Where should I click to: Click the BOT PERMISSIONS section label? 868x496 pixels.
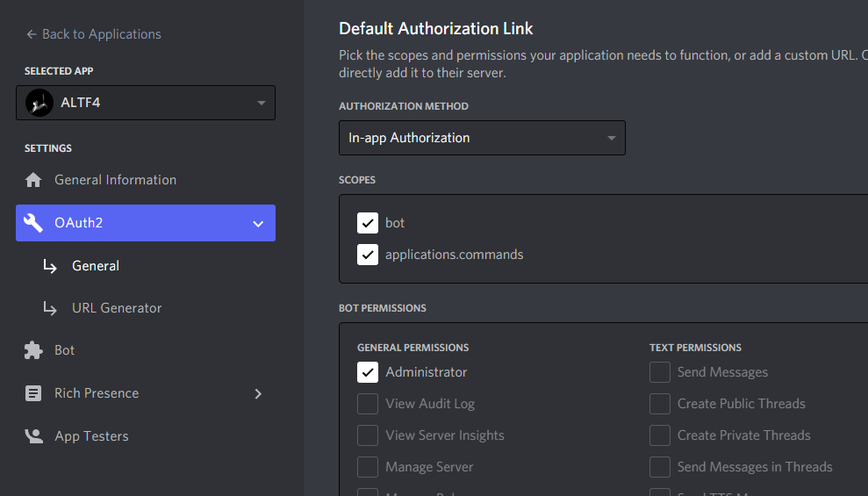[x=383, y=308]
